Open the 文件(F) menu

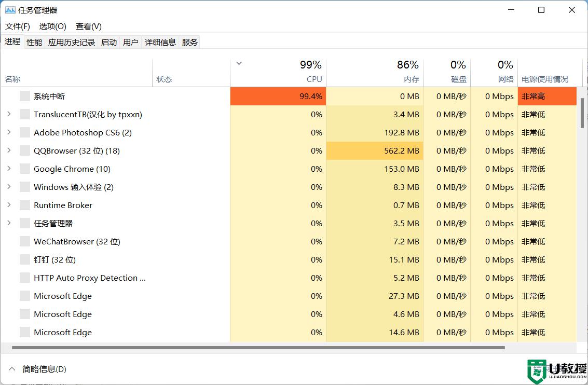tap(18, 26)
